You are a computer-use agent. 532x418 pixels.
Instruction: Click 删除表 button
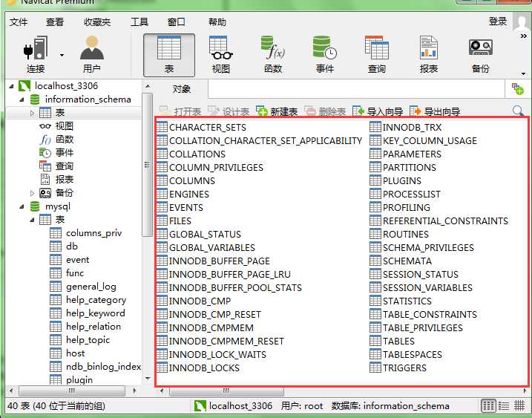click(326, 111)
